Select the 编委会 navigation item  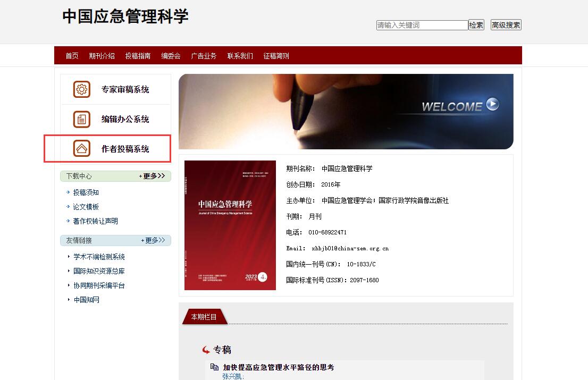171,56
